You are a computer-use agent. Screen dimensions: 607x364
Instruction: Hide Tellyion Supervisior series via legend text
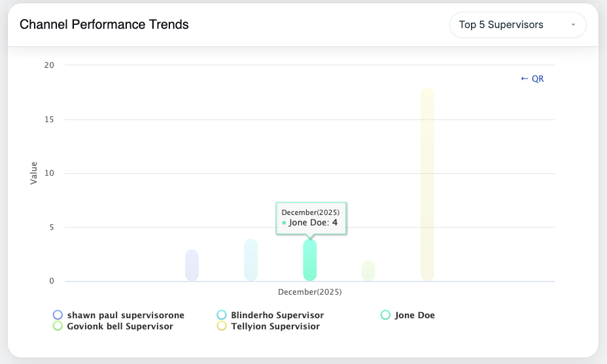[275, 326]
